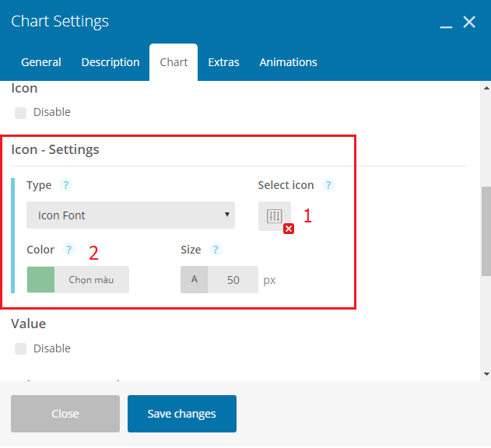Switch to the General tab

click(41, 62)
